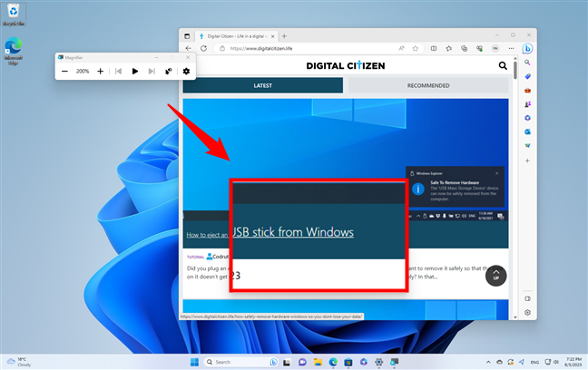Screen dimensions: 588x370
Task: Click the round UP scroll button
Action: tap(495, 276)
